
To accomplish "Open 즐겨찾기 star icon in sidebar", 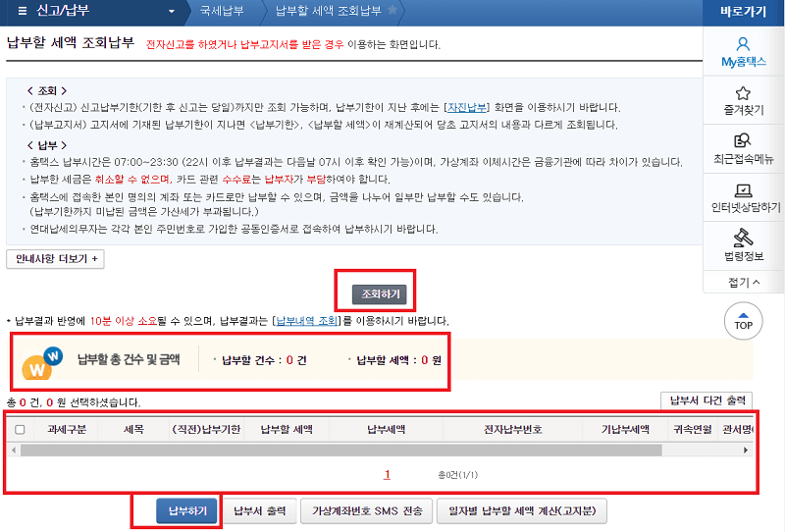I will point(743,93).
